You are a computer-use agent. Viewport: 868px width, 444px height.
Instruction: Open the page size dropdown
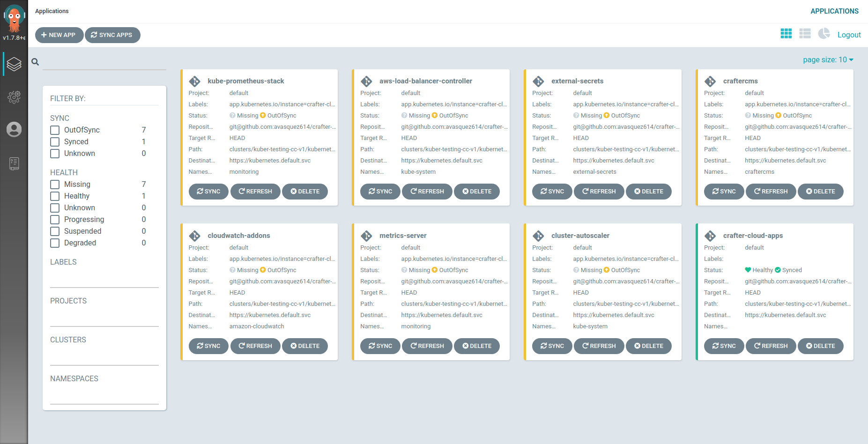828,60
